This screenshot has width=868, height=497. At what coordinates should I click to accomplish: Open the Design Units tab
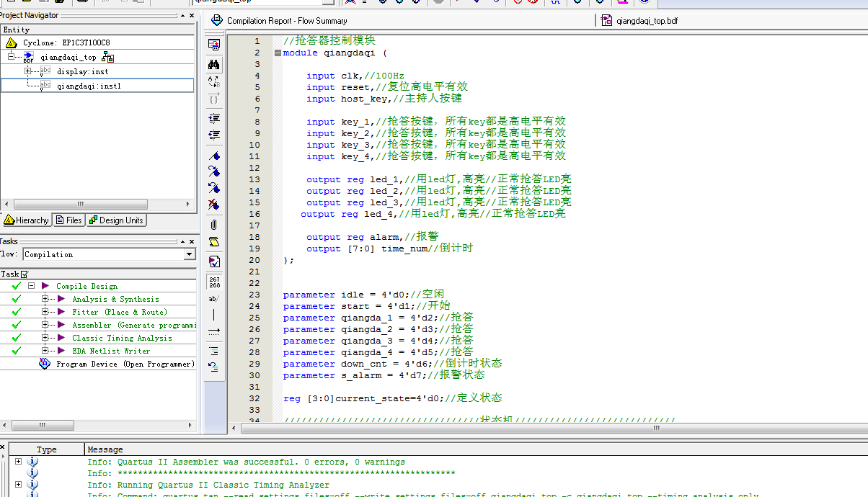(116, 220)
